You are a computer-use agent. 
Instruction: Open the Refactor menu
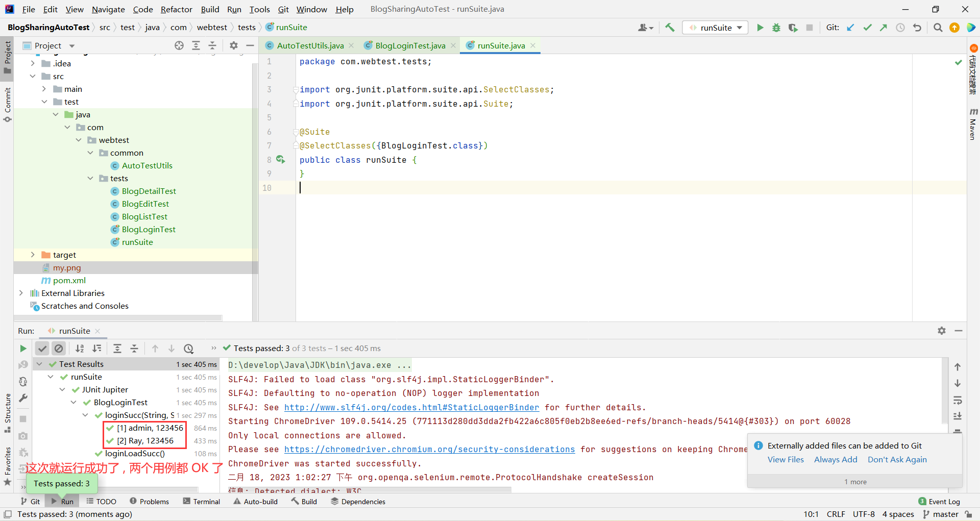pyautogui.click(x=176, y=9)
